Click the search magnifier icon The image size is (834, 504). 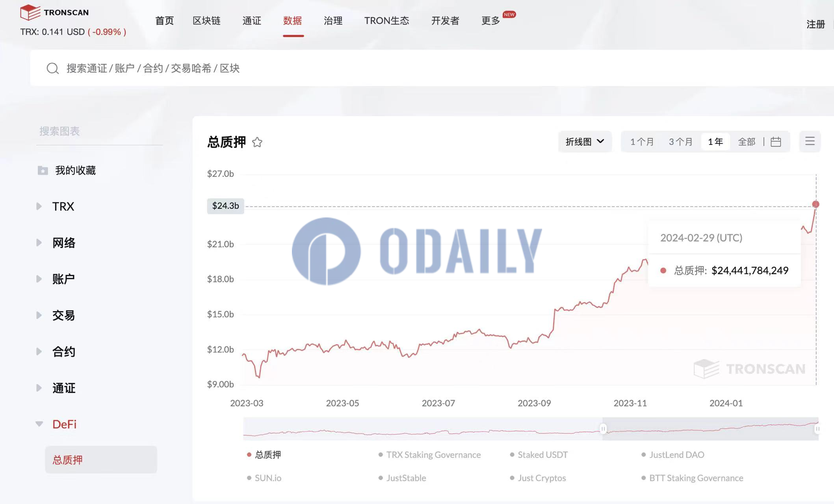[52, 69]
